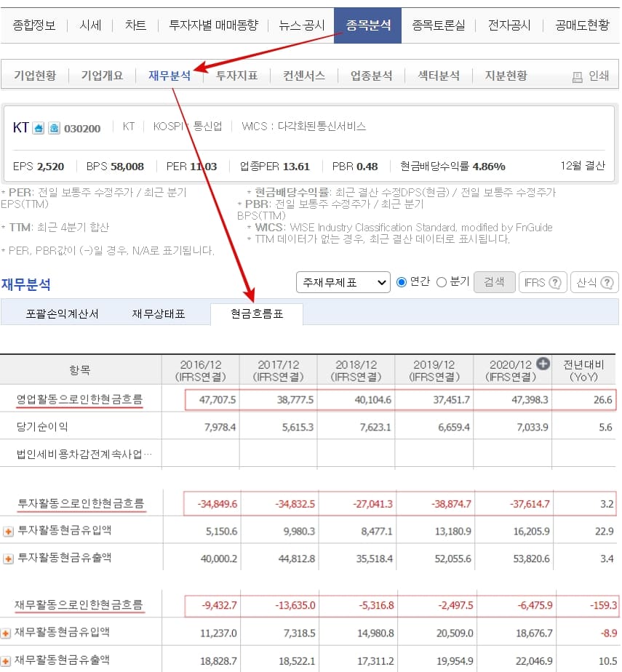Click the first blue icon next to KT
The width and height of the screenshot is (622, 672).
coord(39,128)
